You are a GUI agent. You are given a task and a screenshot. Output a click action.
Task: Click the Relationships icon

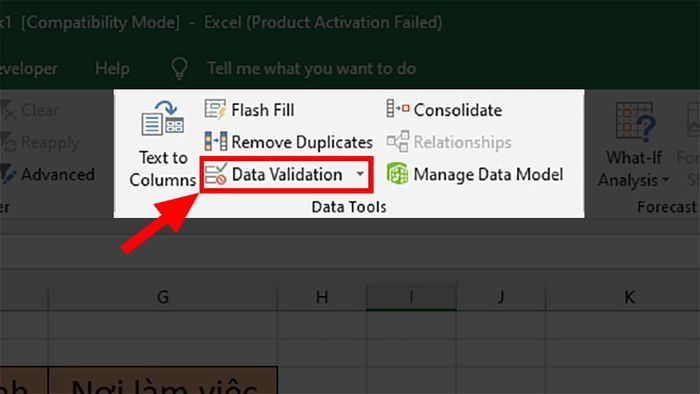coord(398,141)
